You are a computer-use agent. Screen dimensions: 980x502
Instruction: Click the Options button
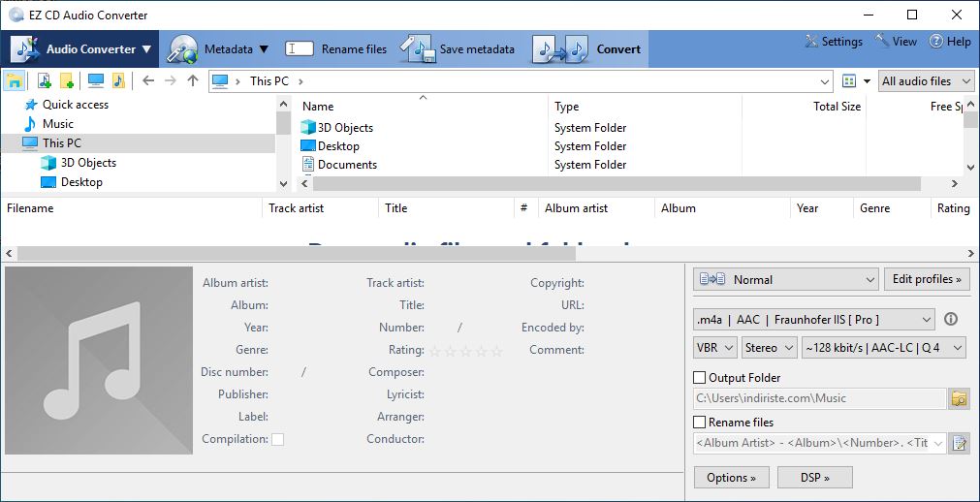731,478
